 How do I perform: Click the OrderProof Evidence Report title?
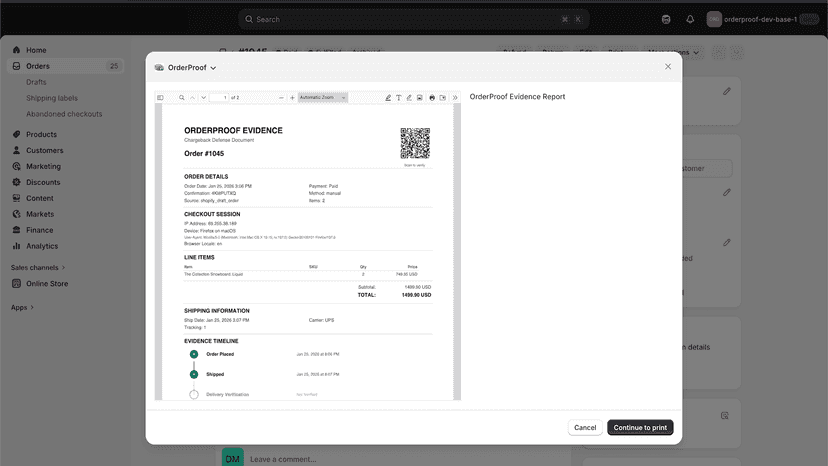(x=518, y=97)
